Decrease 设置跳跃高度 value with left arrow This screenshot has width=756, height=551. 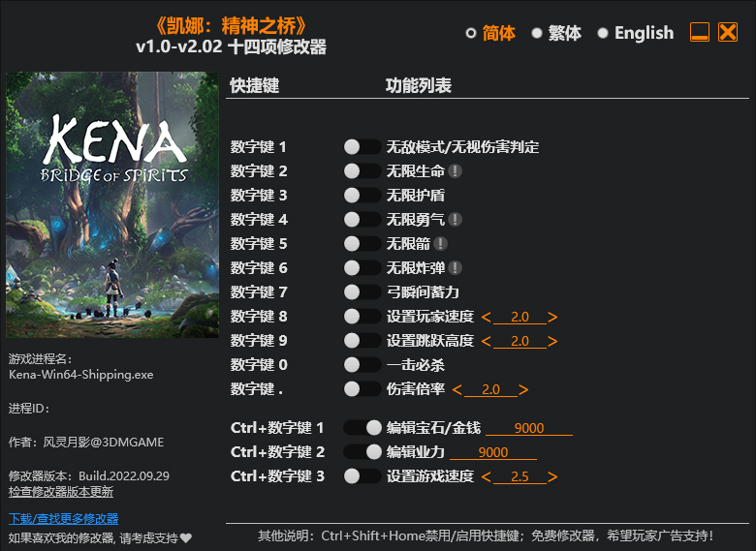click(486, 341)
